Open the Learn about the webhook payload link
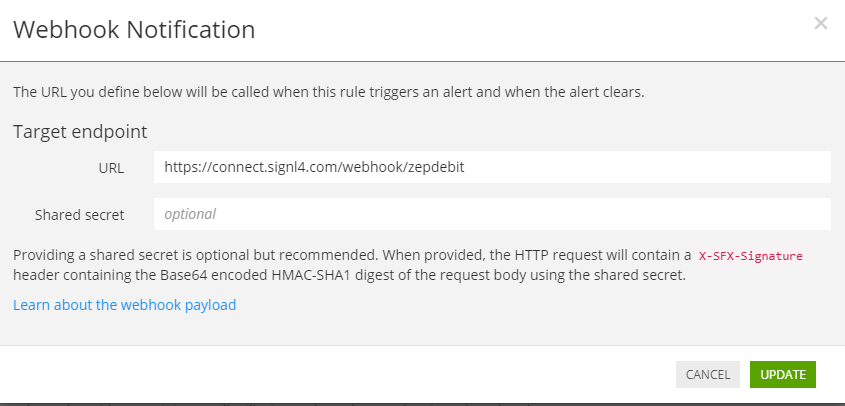 pyautogui.click(x=124, y=305)
